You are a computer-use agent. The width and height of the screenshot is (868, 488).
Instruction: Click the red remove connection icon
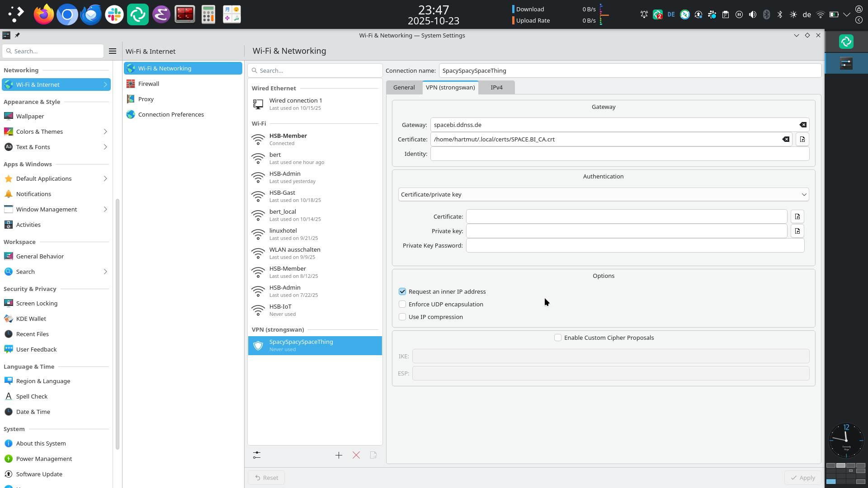click(x=356, y=455)
